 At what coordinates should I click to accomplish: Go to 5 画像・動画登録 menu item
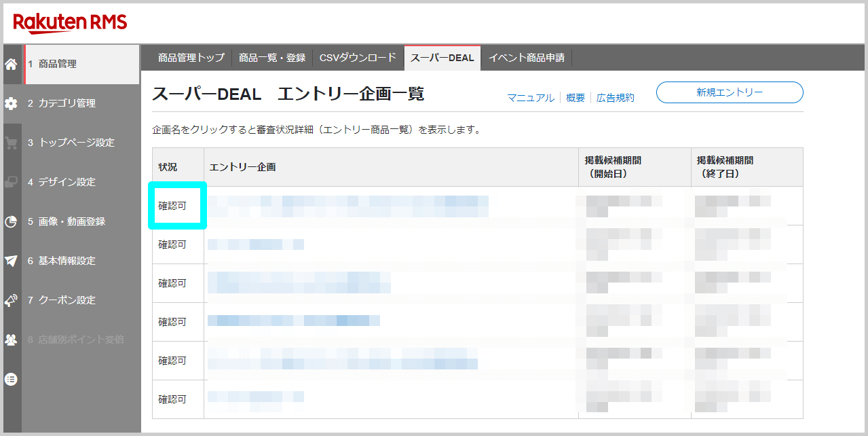pyautogui.click(x=81, y=221)
